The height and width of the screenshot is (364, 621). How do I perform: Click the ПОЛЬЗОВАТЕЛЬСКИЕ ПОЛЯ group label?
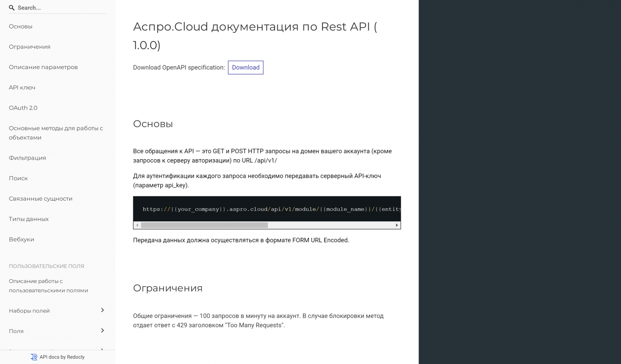coord(46,266)
